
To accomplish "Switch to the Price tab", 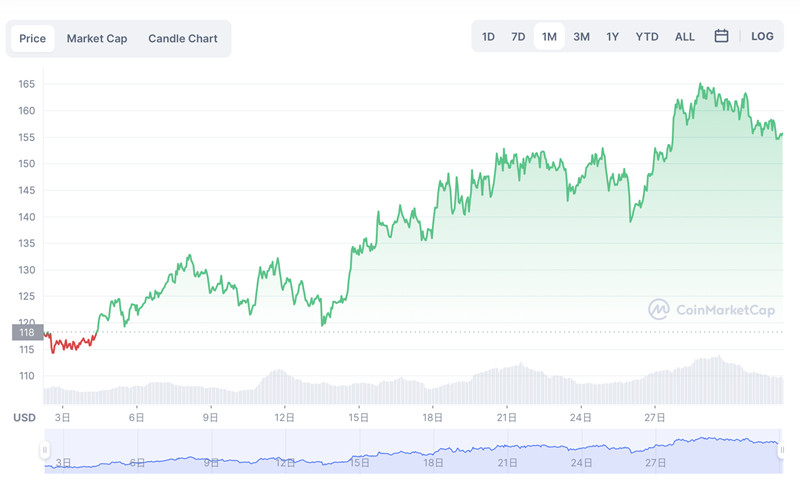I will pyautogui.click(x=33, y=38).
